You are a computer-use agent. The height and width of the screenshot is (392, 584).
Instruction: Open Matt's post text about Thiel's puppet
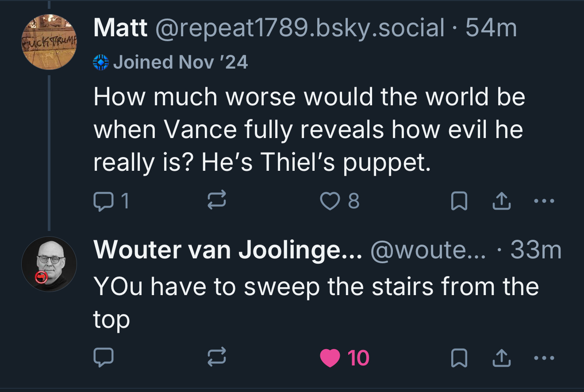[308, 130]
